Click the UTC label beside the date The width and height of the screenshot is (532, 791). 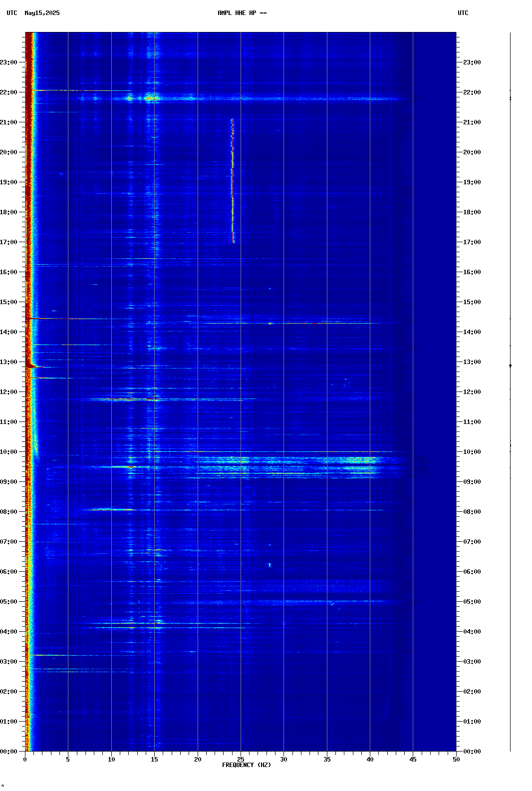(x=12, y=13)
